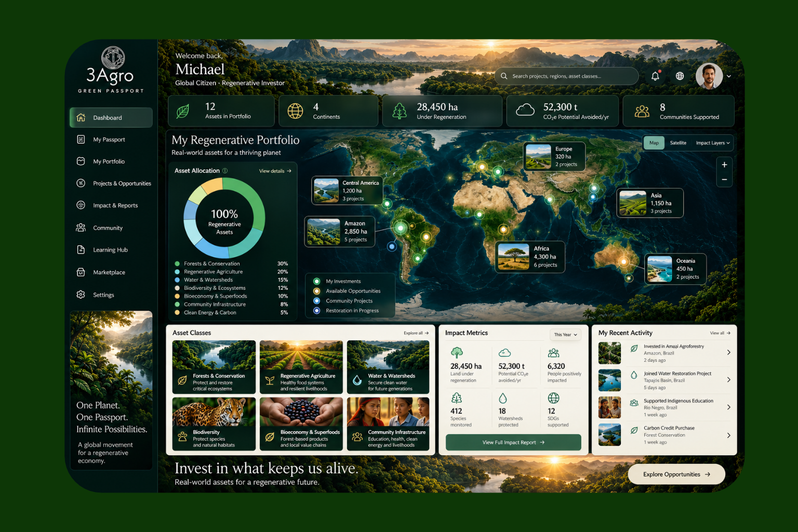The height and width of the screenshot is (532, 798).
Task: Click the Communities Supported people icon
Action: 642,111
